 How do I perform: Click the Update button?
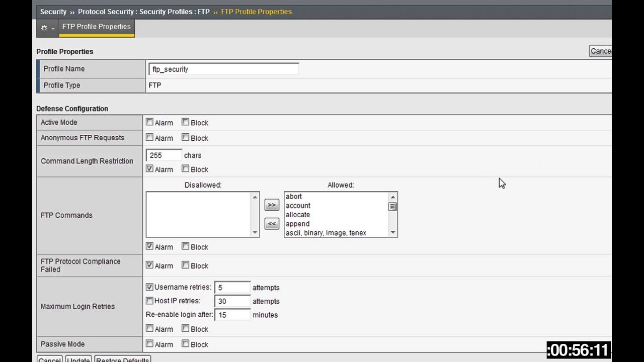point(78,359)
